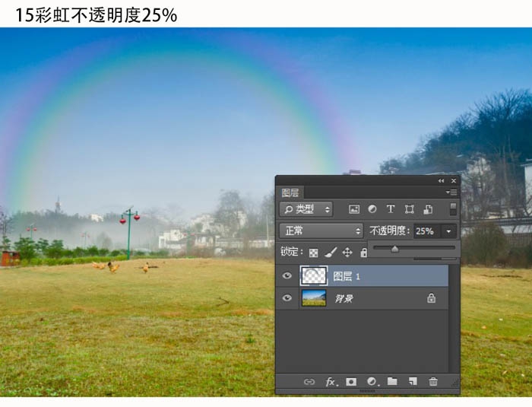Select the 图层 1 rainbow thumbnail
This screenshot has width=532, height=407.
(x=314, y=275)
